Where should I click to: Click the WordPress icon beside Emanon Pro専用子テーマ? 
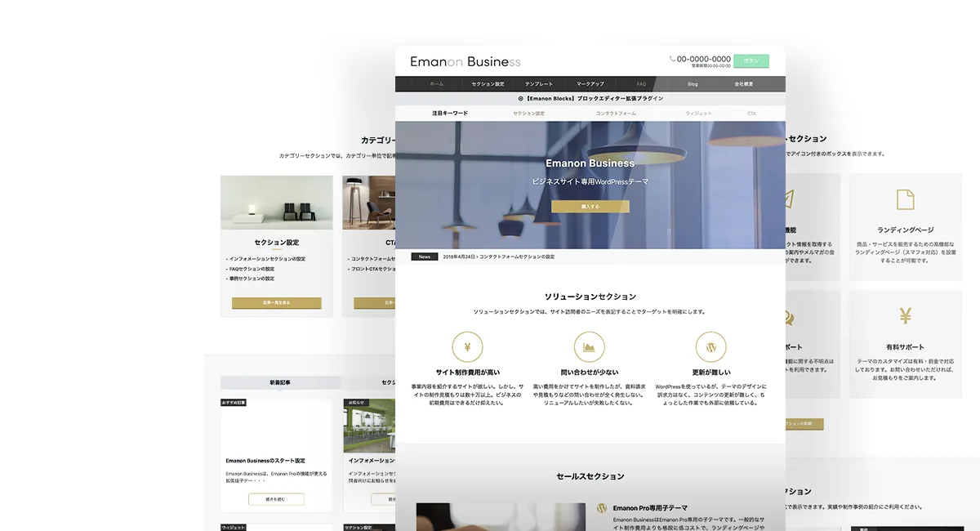coord(602,508)
